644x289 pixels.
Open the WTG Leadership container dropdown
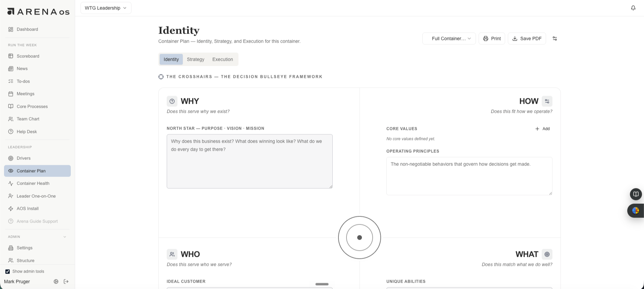(x=106, y=8)
